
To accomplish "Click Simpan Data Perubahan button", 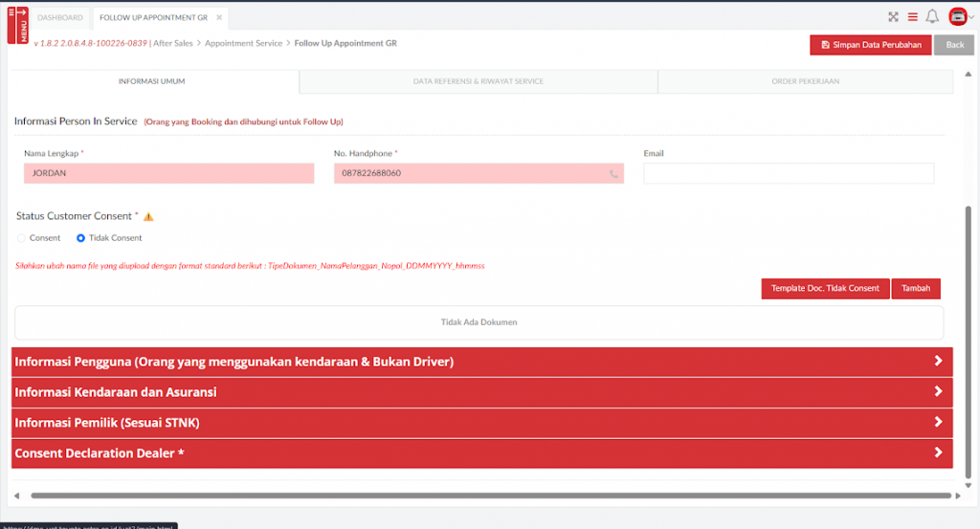I will coord(870,45).
